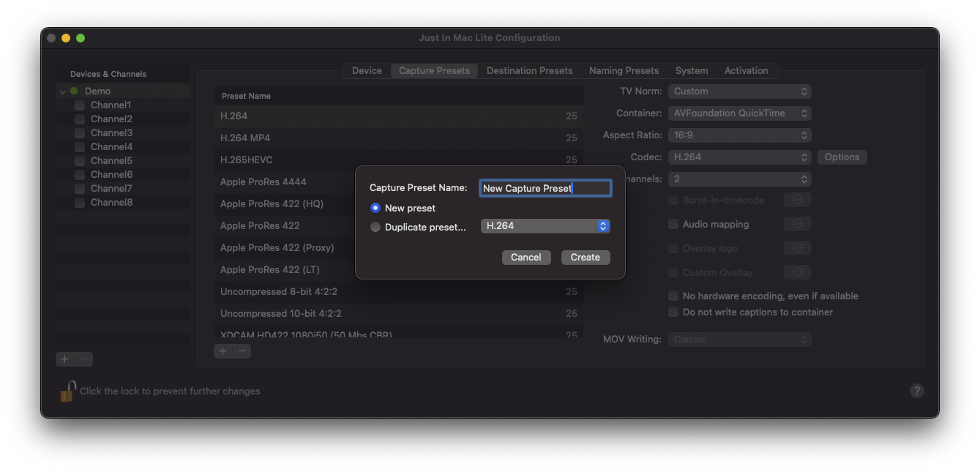
Task: Open the MOV Writing dropdown
Action: pyautogui.click(x=739, y=340)
